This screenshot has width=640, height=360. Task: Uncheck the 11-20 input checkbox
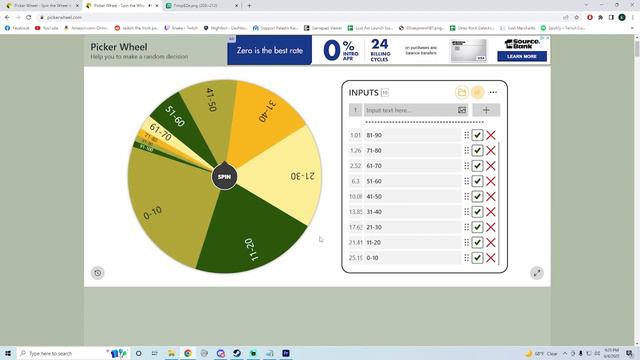coord(477,242)
